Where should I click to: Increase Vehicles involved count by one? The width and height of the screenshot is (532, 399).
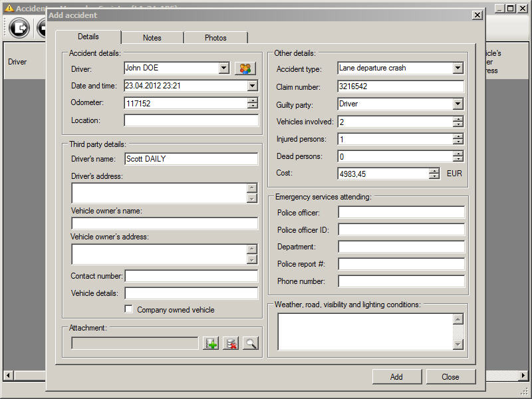click(x=458, y=119)
